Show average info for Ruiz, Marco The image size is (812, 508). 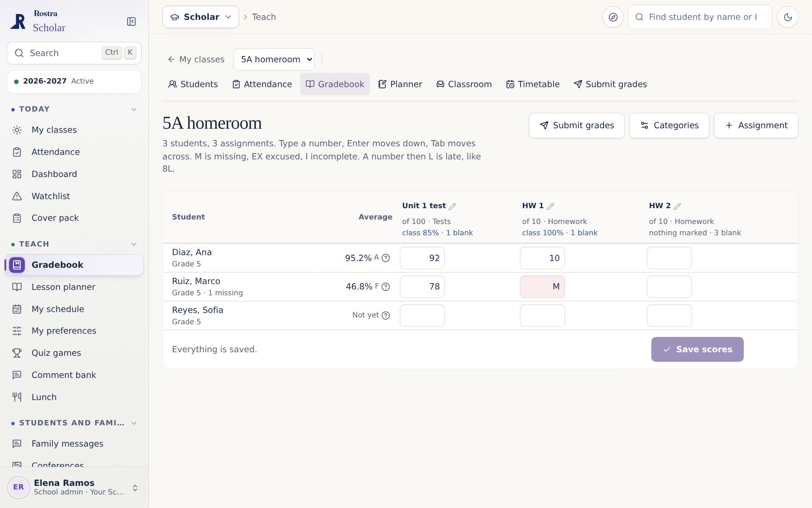pos(386,287)
